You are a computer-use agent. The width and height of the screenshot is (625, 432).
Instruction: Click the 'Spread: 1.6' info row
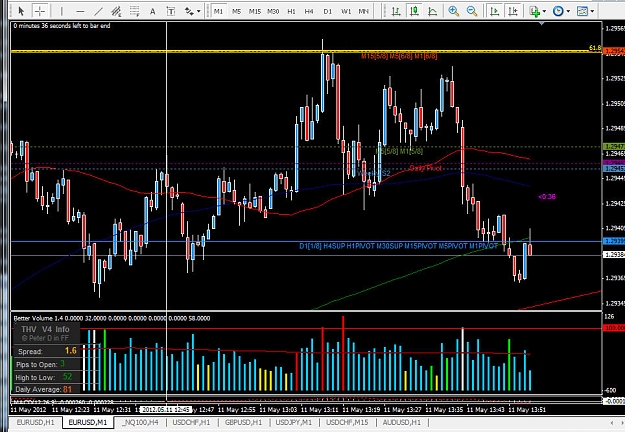click(47, 351)
